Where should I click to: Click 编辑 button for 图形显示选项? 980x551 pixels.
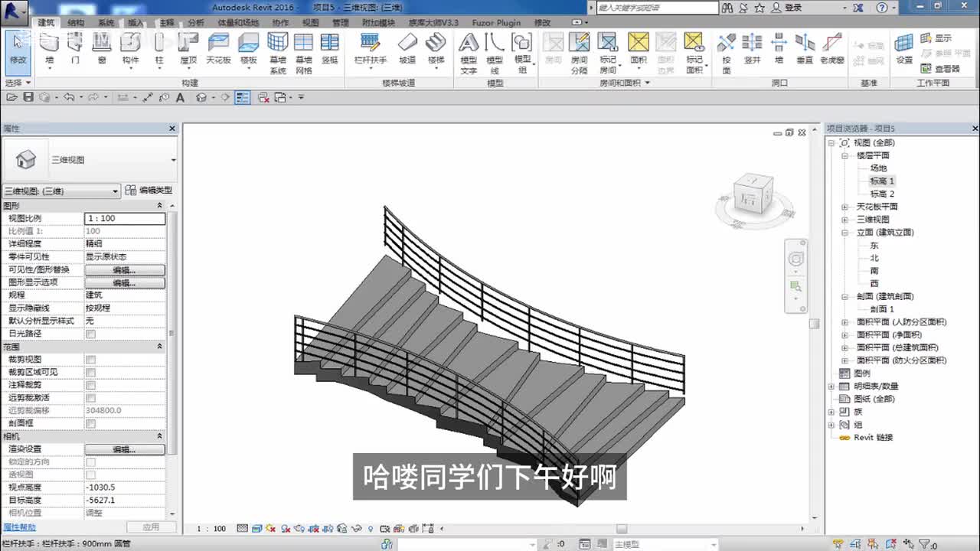click(125, 283)
